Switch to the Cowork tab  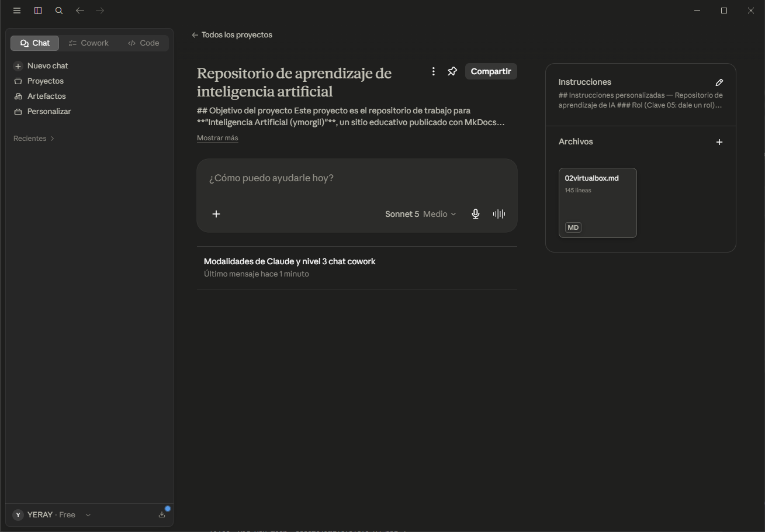coord(89,43)
